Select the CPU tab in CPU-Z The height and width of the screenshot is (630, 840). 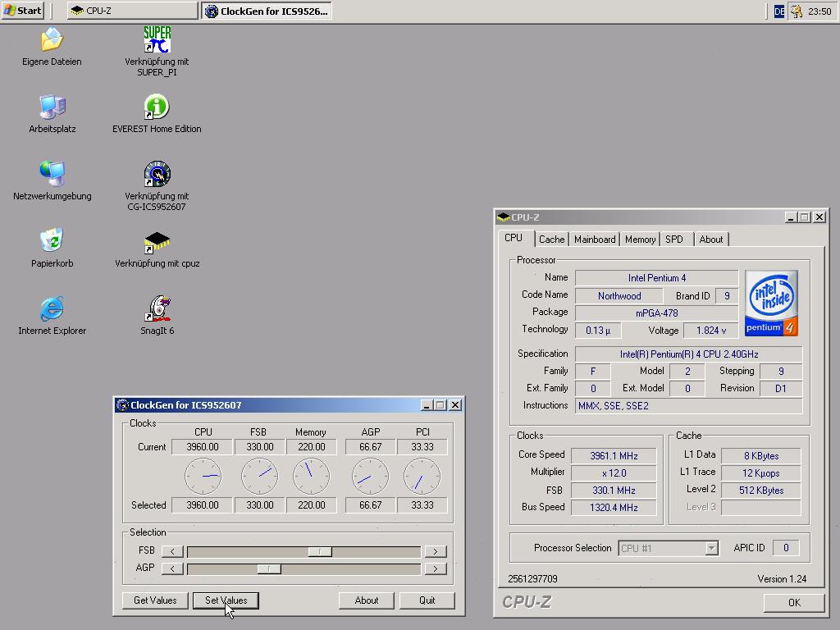tap(514, 238)
